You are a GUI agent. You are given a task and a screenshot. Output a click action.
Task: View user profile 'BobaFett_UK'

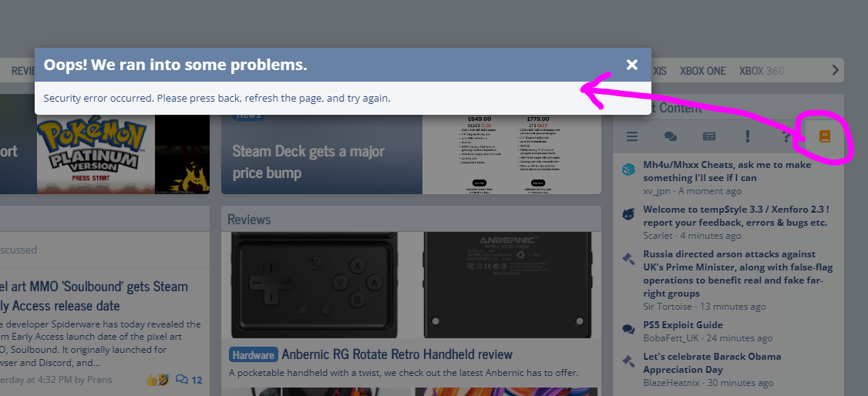coord(671,338)
